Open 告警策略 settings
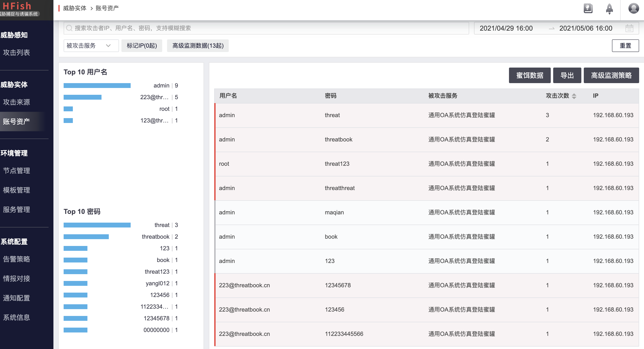Image resolution: width=644 pixels, height=349 pixels. (x=17, y=259)
